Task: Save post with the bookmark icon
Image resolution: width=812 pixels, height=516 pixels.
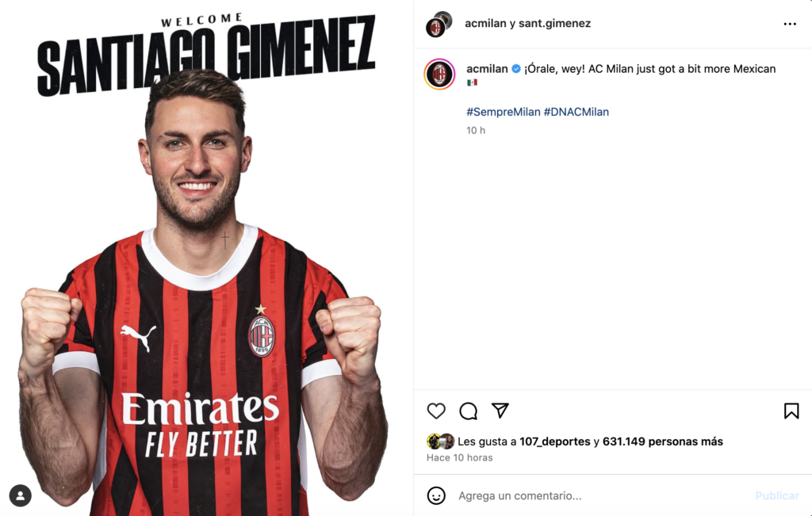Action: tap(791, 411)
